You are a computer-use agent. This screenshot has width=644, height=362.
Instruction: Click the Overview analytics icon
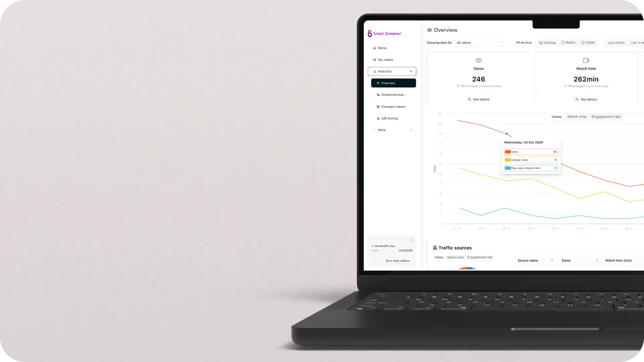pyautogui.click(x=378, y=83)
